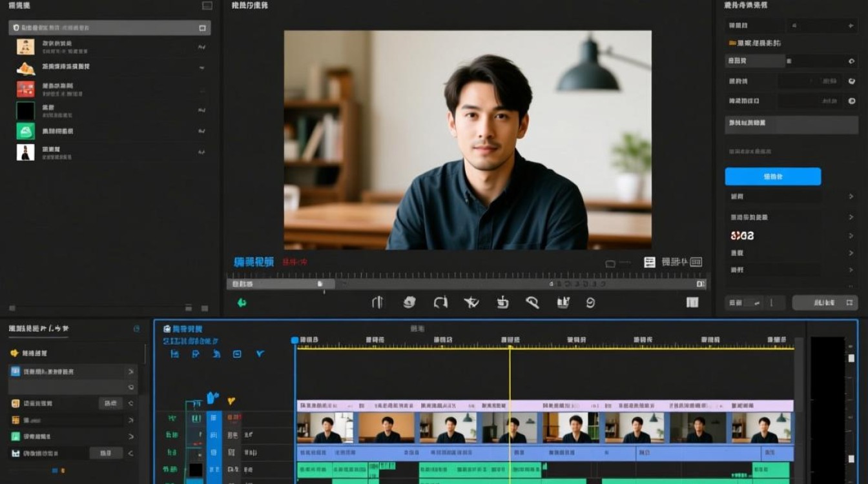The image size is (868, 484).
Task: Select the media panel title tab
Action: click(19, 6)
